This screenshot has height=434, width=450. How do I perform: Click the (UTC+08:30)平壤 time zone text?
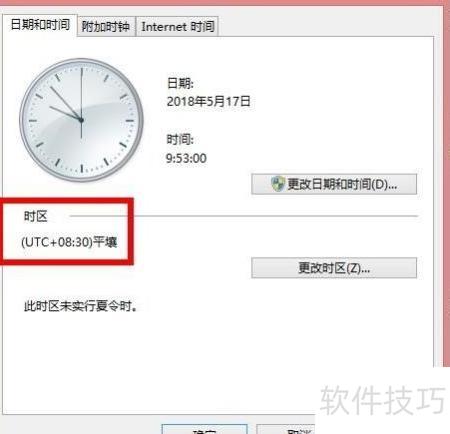pyautogui.click(x=69, y=242)
